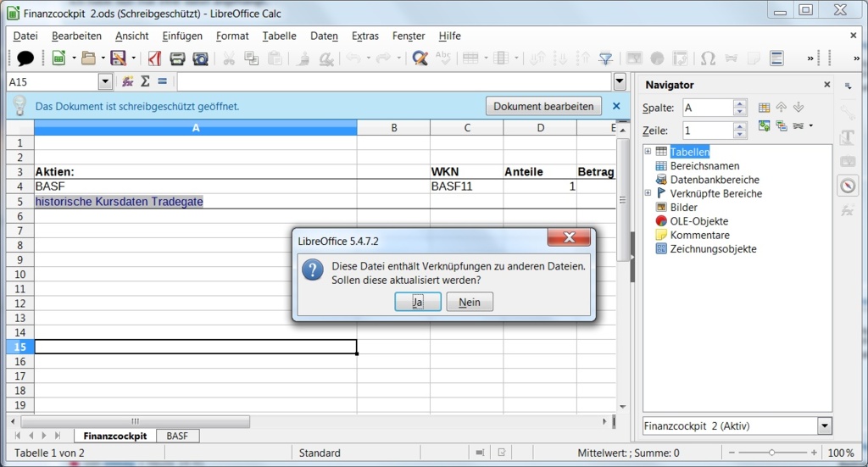Open Headers and Footers from the toolbar
Viewport: 868px width, 467px height.
click(x=776, y=58)
